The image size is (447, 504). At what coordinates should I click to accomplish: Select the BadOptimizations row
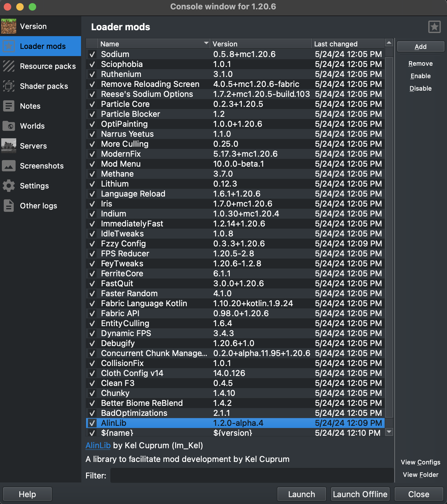[235, 413]
